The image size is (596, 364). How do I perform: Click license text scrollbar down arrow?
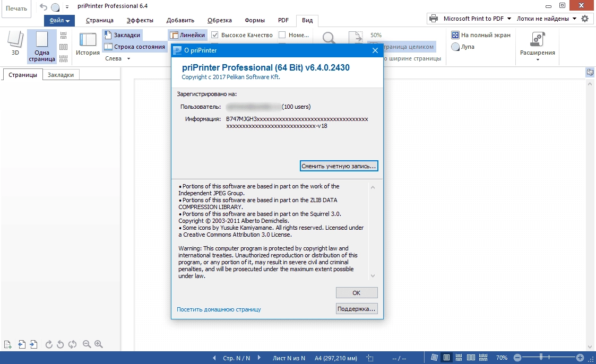373,276
